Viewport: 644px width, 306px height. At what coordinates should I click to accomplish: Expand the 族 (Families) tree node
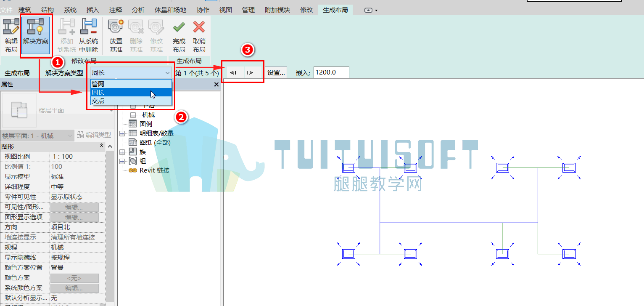(122, 152)
